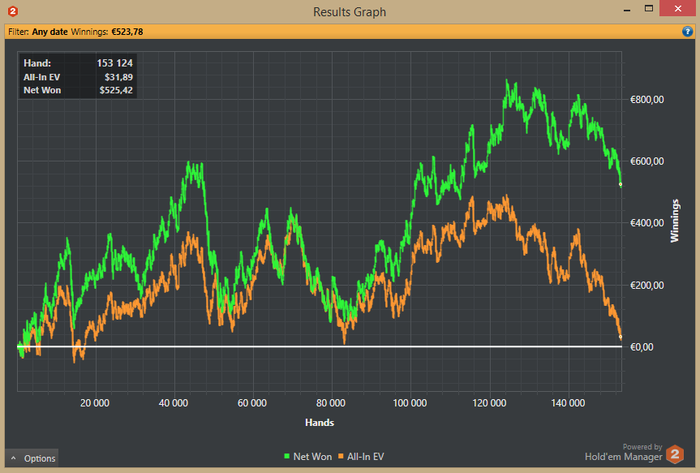
Task: Click the €600,00 axis label
Action: pyautogui.click(x=647, y=161)
